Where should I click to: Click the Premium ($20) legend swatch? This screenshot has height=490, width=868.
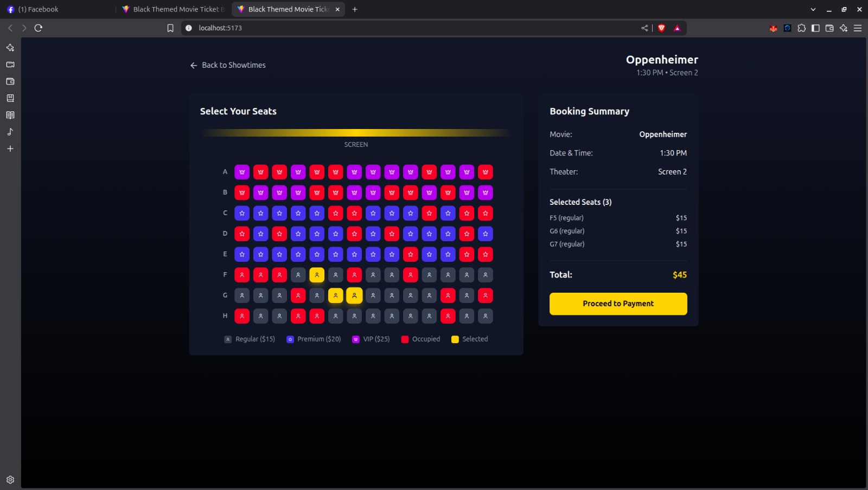[x=290, y=339]
